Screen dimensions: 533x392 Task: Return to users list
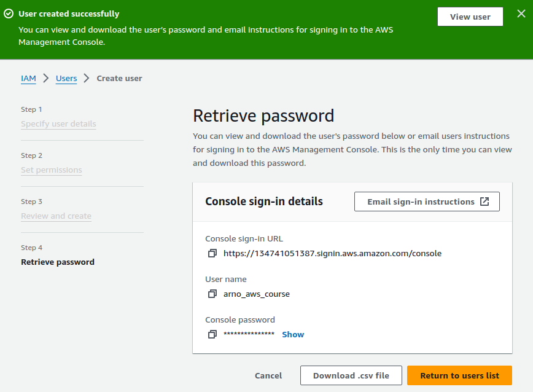[x=459, y=375]
